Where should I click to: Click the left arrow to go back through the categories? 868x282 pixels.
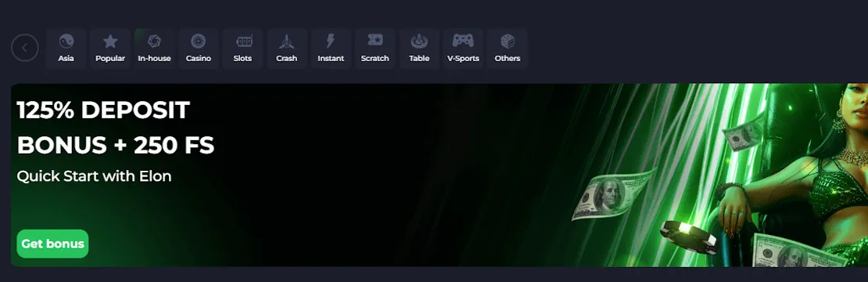coord(25,48)
